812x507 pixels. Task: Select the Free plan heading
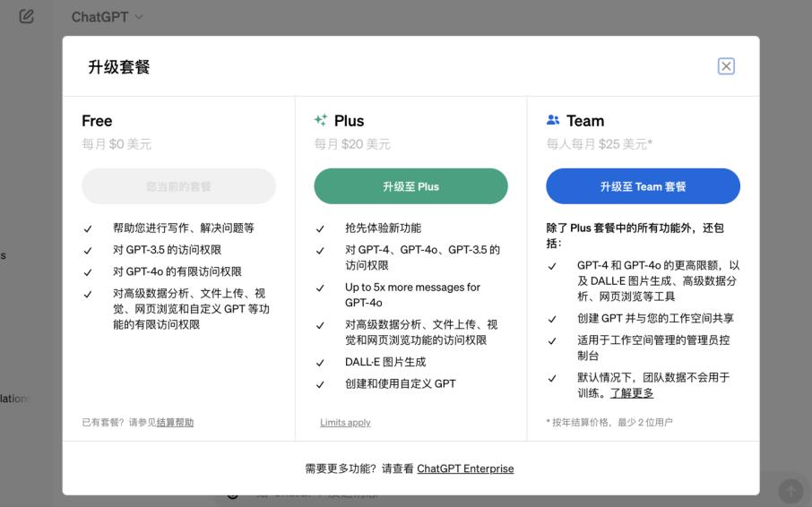[97, 121]
